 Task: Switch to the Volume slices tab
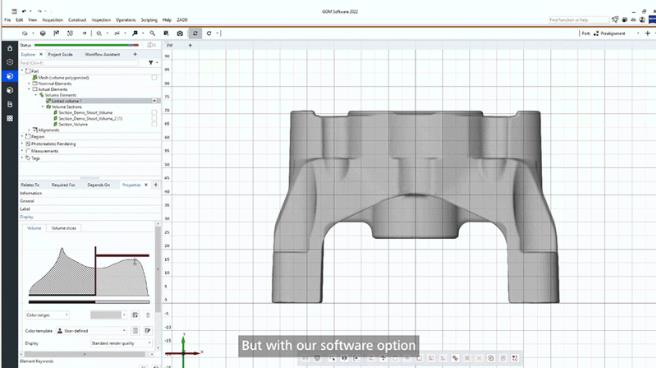tap(64, 228)
